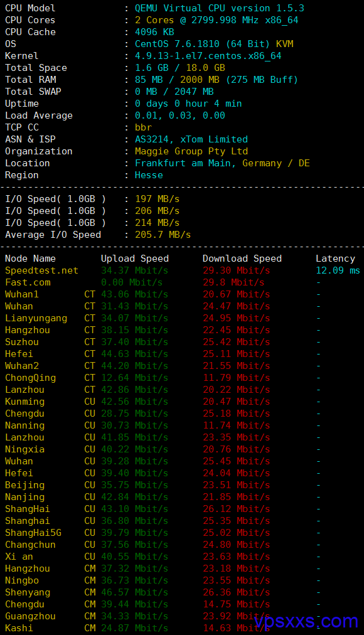The image size is (364, 635).
Task: Select the "12.09 ms" latency value
Action: pos(338,270)
